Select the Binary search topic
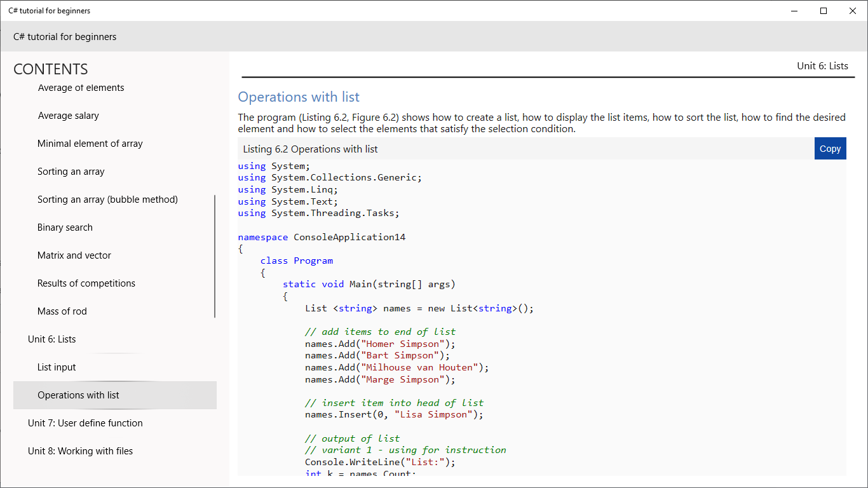Screen dimensions: 868x488 pos(65,227)
